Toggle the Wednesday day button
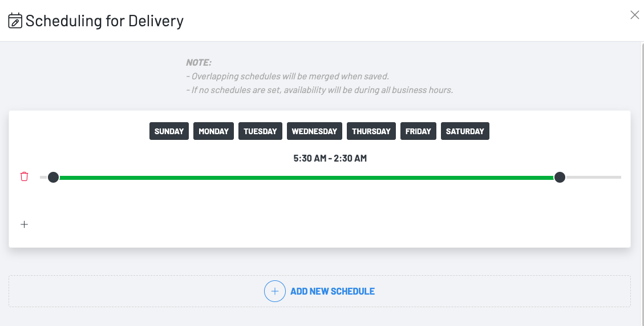The width and height of the screenshot is (644, 326). [314, 131]
